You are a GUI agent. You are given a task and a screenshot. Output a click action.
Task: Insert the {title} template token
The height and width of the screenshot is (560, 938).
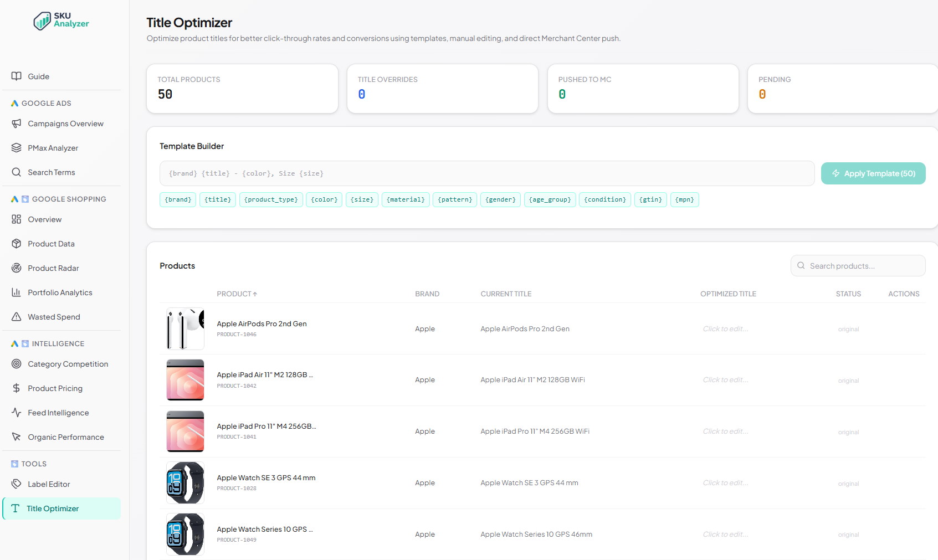click(x=218, y=199)
